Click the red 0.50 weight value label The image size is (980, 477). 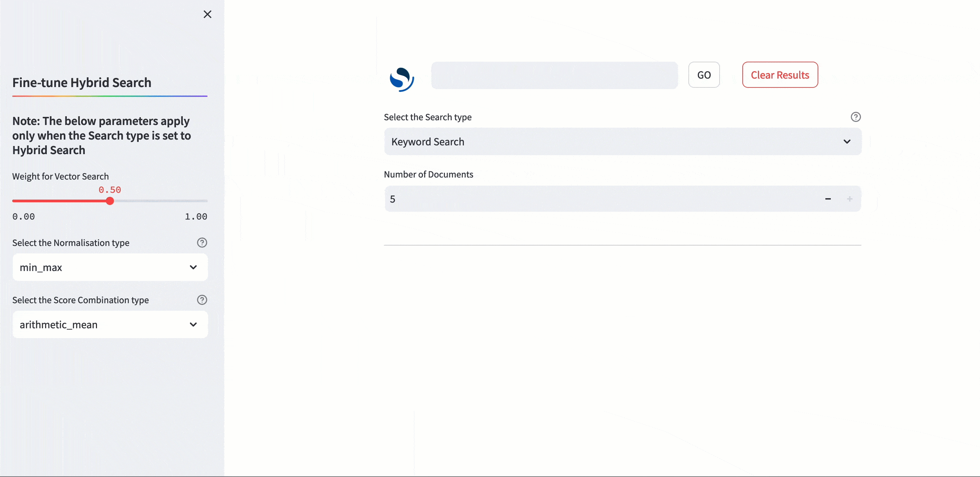pyautogui.click(x=110, y=190)
